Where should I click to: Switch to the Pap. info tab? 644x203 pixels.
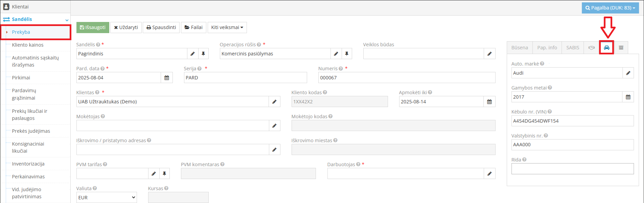point(547,48)
